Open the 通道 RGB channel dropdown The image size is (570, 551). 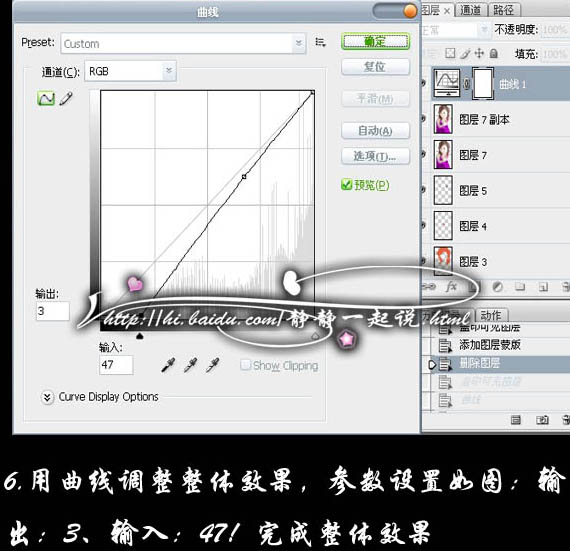[131, 71]
